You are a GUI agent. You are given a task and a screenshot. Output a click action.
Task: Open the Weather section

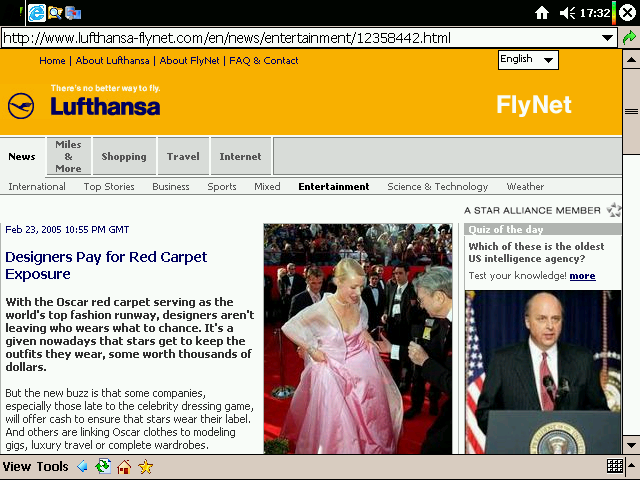click(525, 187)
